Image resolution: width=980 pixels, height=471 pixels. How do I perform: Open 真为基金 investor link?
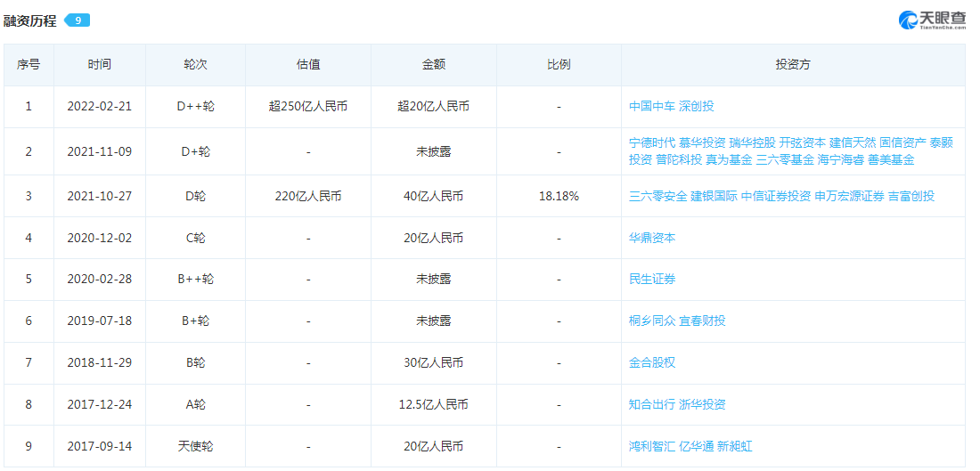point(729,160)
